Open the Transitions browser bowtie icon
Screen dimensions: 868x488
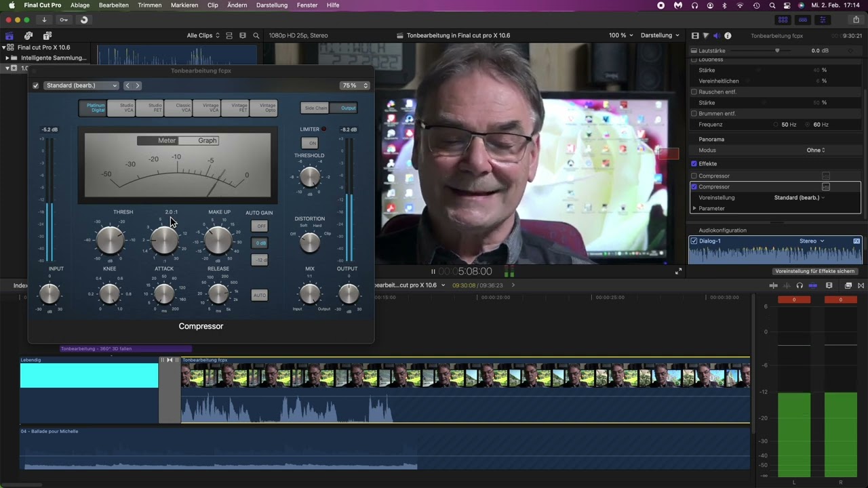point(861,285)
